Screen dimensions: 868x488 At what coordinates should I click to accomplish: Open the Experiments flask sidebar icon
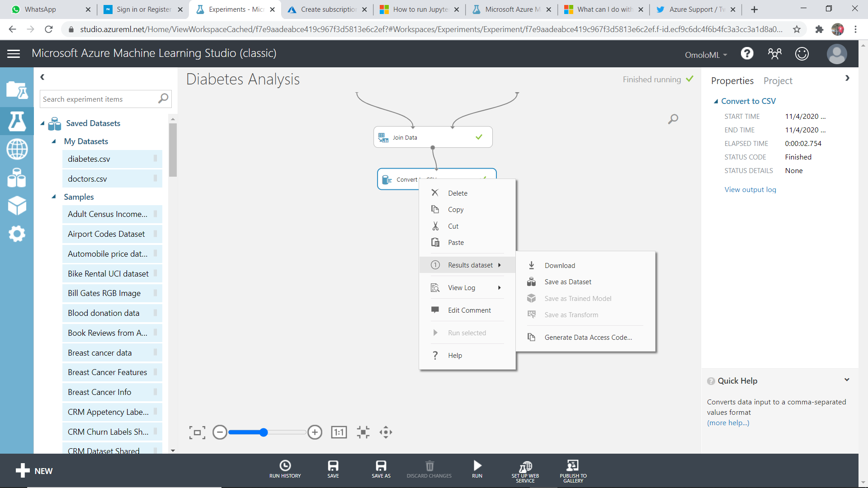17,121
